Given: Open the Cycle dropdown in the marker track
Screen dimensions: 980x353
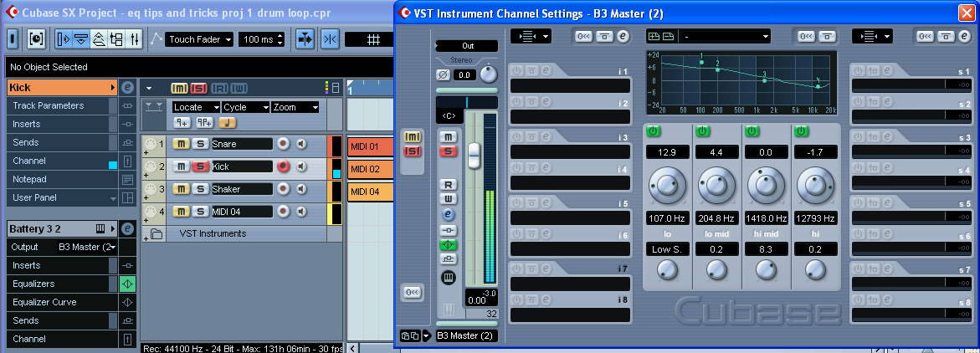Looking at the screenshot, I should coord(245,107).
